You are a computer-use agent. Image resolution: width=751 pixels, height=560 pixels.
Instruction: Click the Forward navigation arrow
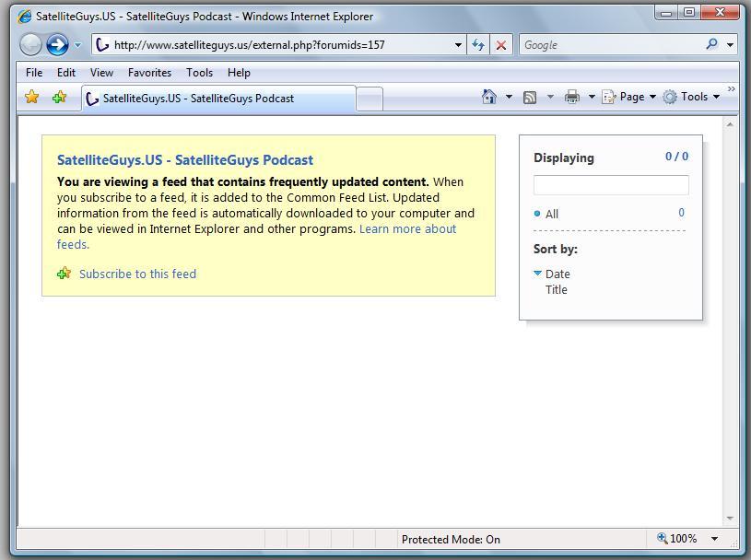57,44
